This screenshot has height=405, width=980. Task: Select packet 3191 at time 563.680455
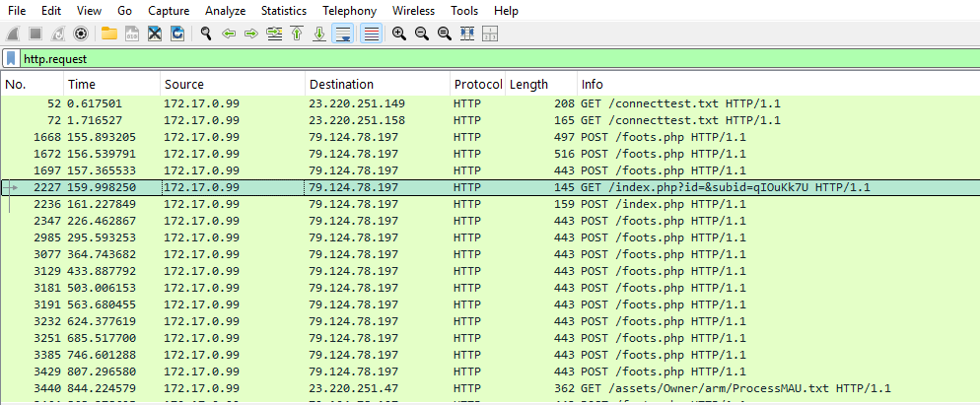pos(490,305)
